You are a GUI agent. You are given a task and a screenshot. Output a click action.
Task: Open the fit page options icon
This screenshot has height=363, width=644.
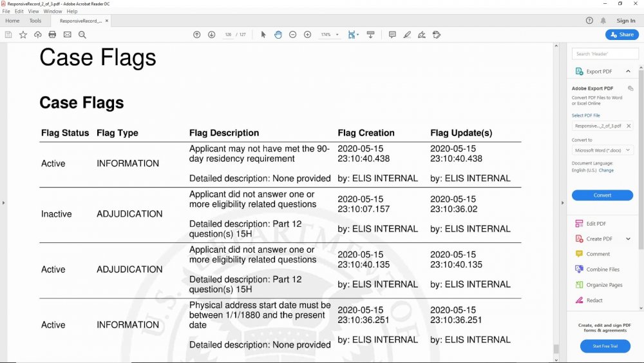coord(353,35)
